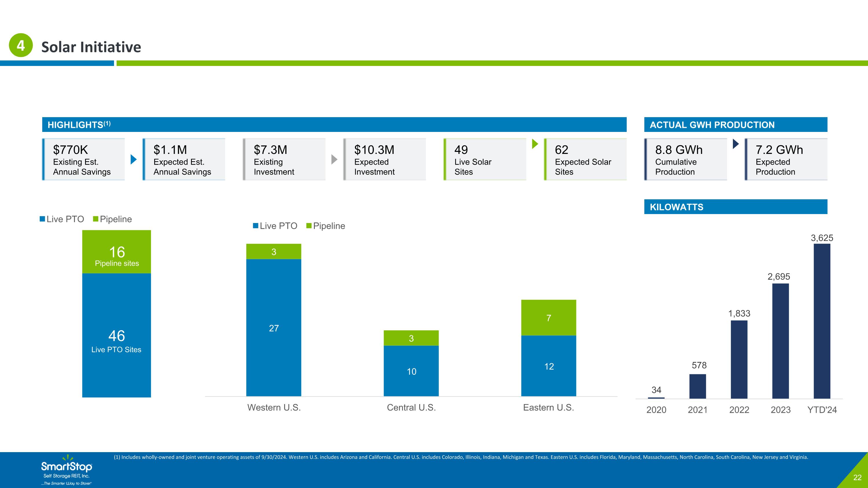
Task: Click the Eastern U.S. Pipeline segment 7
Action: [549, 318]
